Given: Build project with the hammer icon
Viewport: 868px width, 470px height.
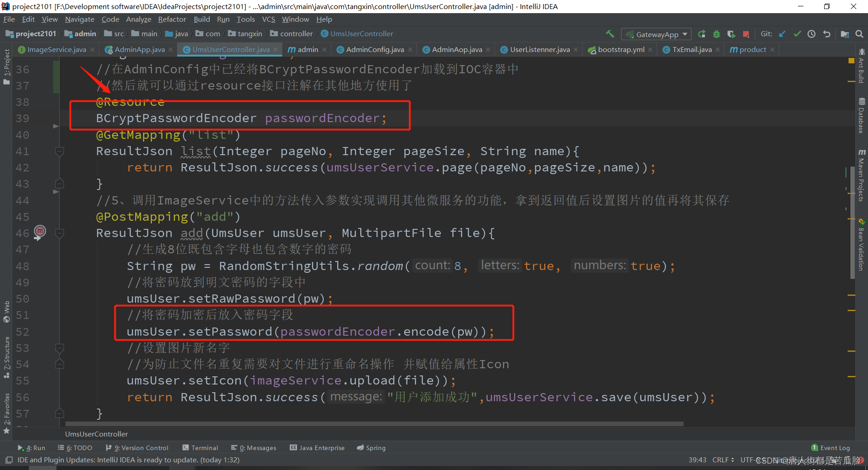Looking at the screenshot, I should pos(610,34).
